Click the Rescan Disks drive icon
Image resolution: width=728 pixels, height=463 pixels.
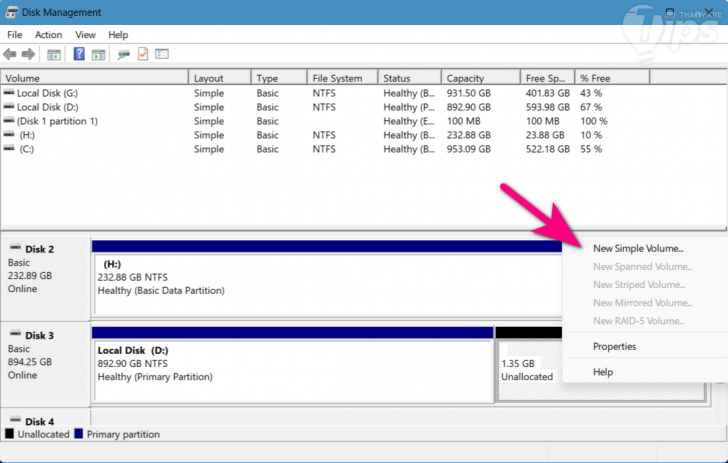tap(123, 55)
